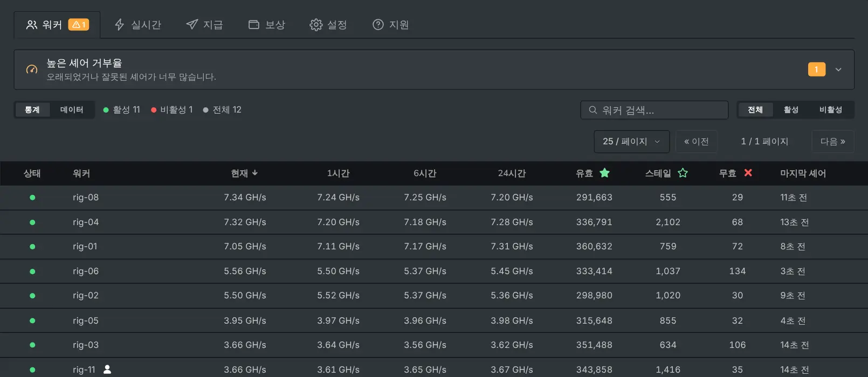Image resolution: width=868 pixels, height=377 pixels.
Task: Click the magnifier icon in worker search
Action: click(593, 110)
